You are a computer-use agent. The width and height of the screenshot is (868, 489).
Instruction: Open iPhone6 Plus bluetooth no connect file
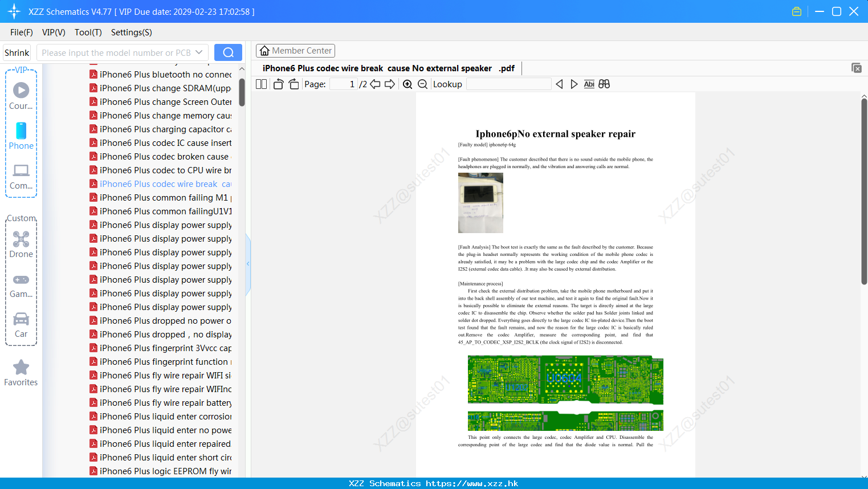pos(161,75)
